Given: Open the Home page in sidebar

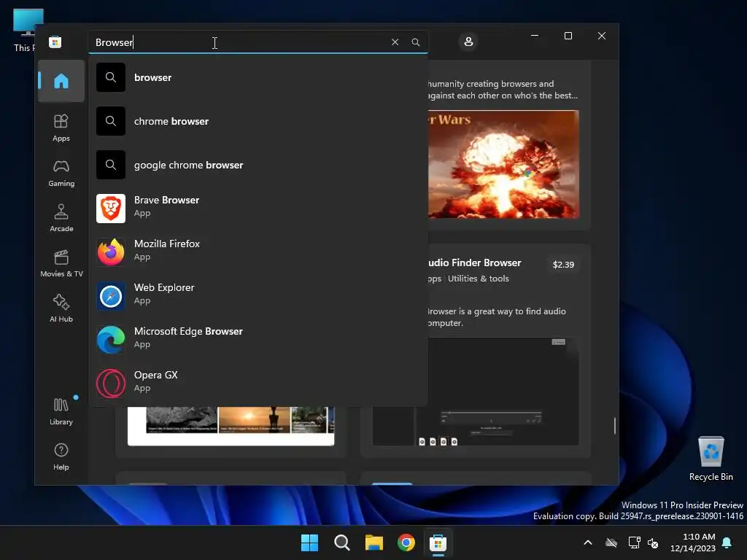Looking at the screenshot, I should point(61,81).
